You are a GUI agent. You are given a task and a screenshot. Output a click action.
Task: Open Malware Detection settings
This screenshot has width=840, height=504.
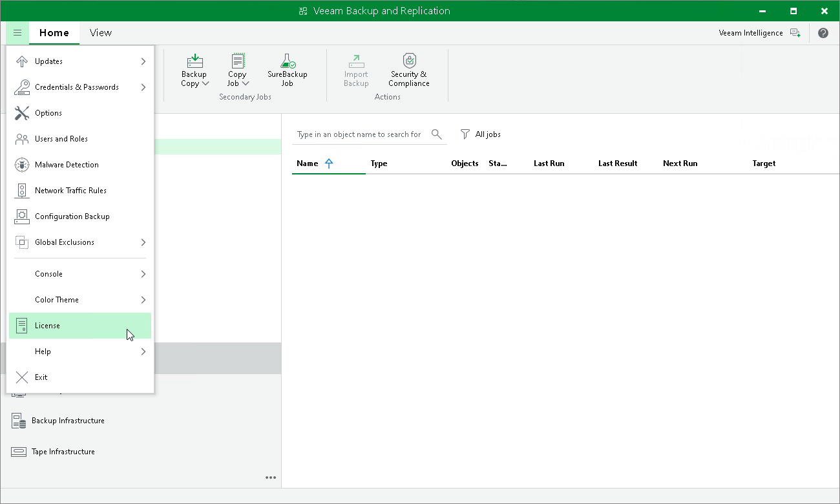[80, 165]
